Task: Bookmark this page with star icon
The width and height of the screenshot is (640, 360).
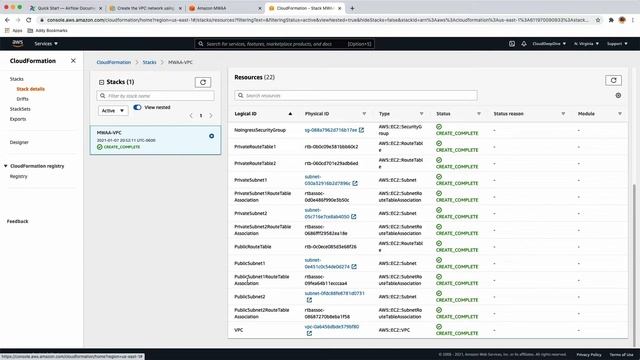Action: pos(598,20)
